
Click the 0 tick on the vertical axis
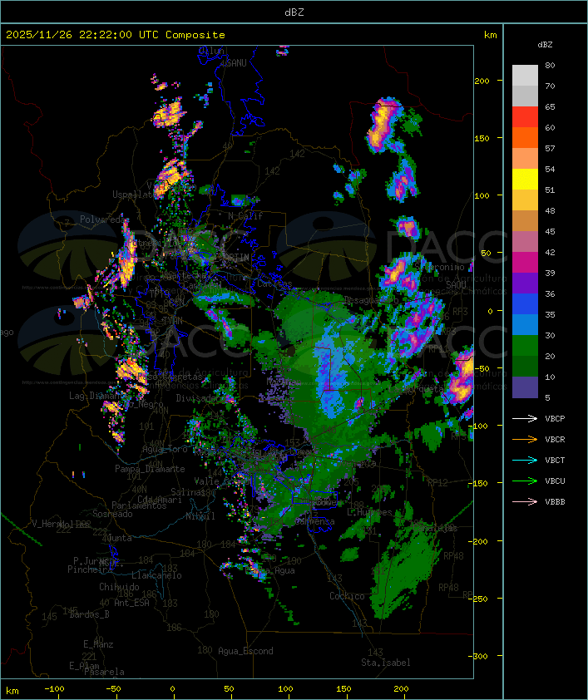point(490,311)
